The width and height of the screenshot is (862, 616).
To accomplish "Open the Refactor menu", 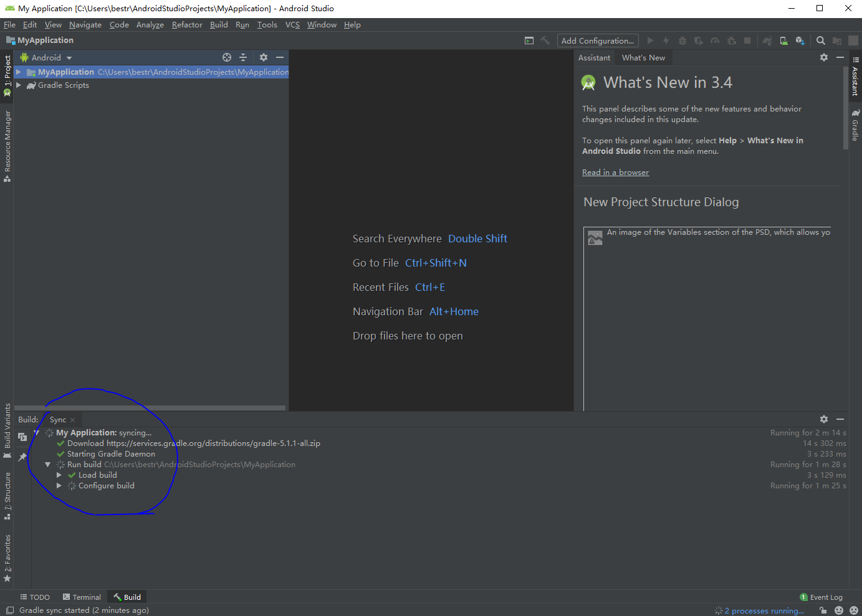I will pyautogui.click(x=187, y=25).
